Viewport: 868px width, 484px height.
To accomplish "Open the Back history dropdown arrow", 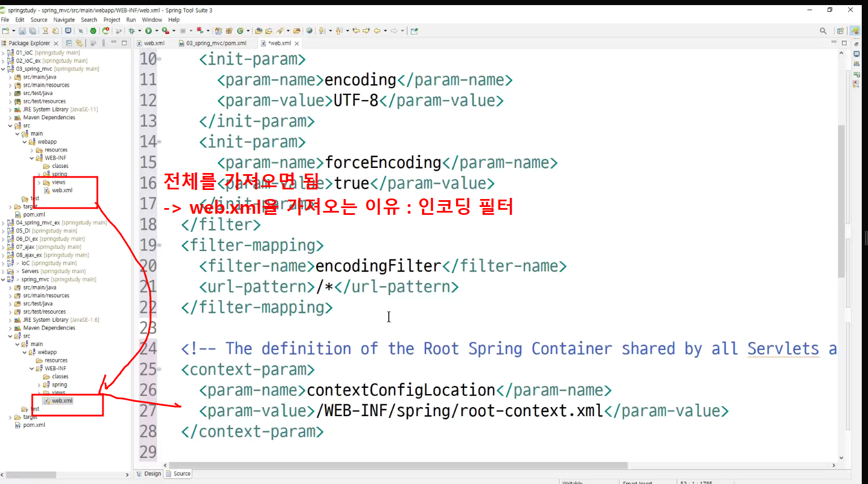I will 385,31.
